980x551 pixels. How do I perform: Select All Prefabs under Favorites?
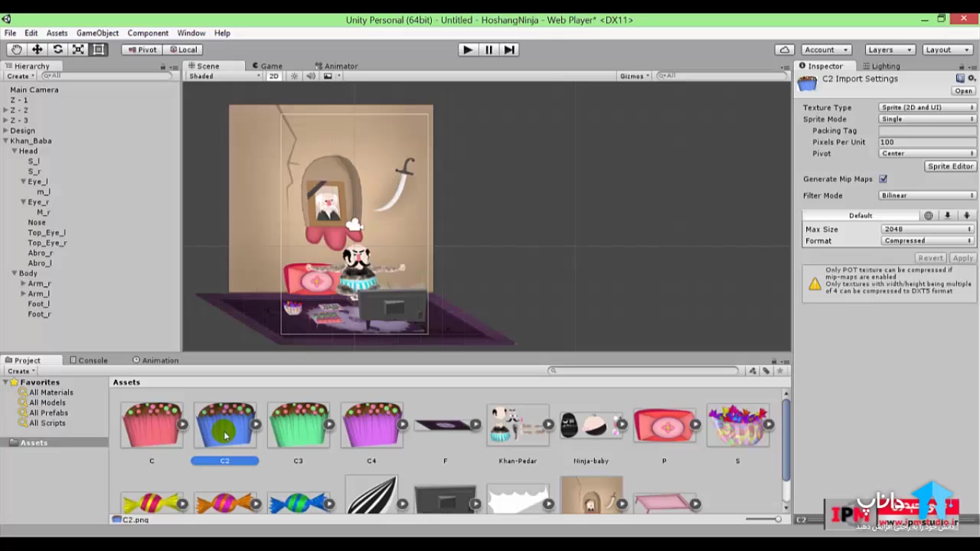pyautogui.click(x=48, y=413)
